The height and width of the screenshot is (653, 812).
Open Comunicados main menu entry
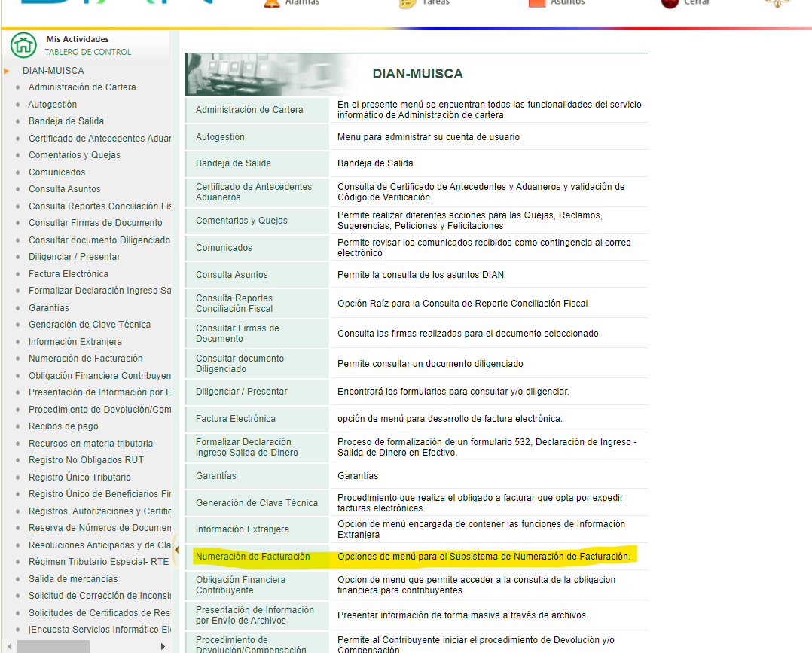coord(224,248)
